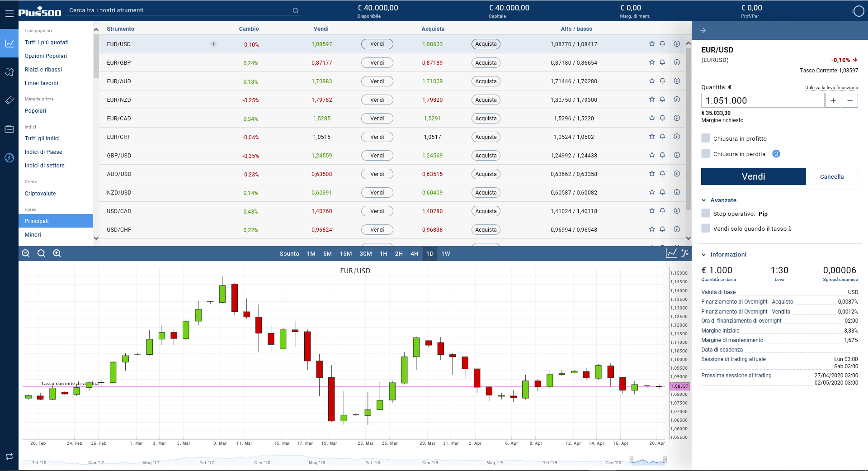
Task: Open the open positions sidebar icon
Action: (9, 72)
